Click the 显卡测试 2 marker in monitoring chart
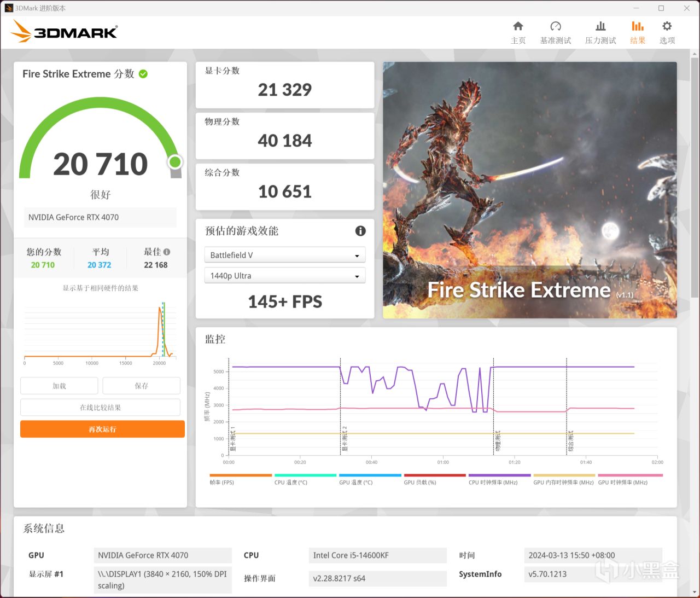 pos(345,439)
